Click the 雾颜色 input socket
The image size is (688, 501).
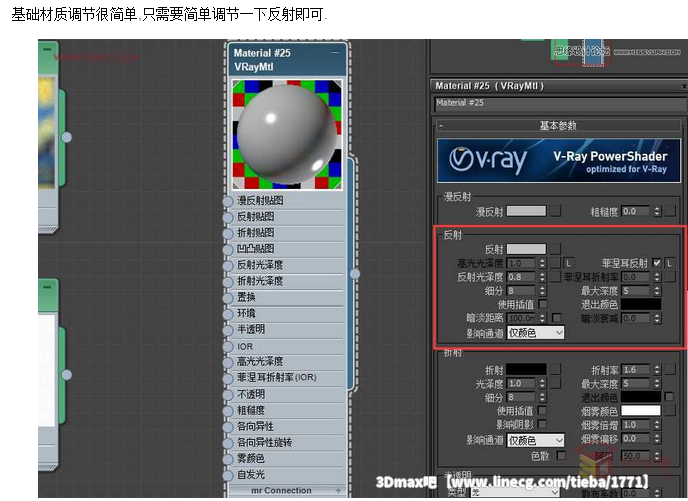228,459
